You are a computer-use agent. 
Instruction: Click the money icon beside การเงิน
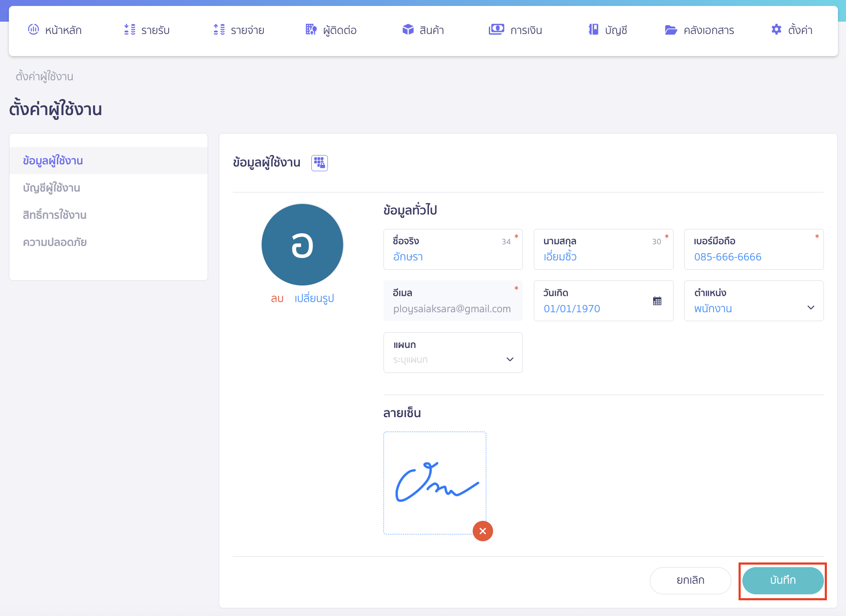tap(496, 30)
